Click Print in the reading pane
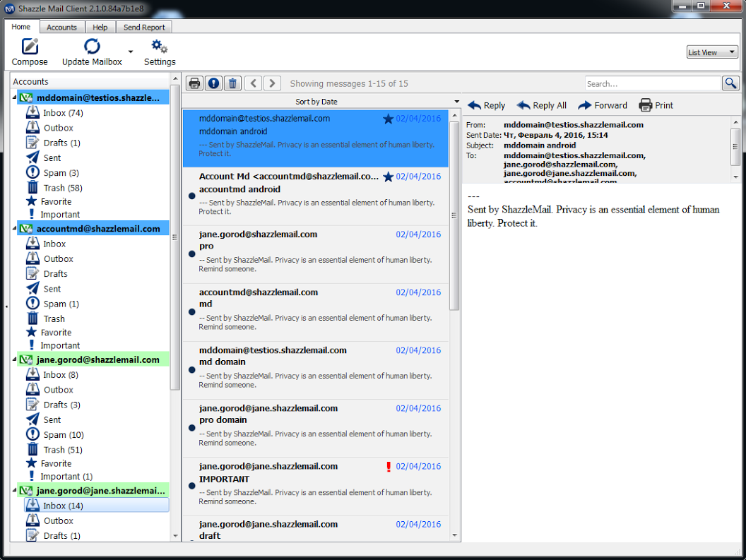Image resolution: width=746 pixels, height=560 pixels. point(656,106)
